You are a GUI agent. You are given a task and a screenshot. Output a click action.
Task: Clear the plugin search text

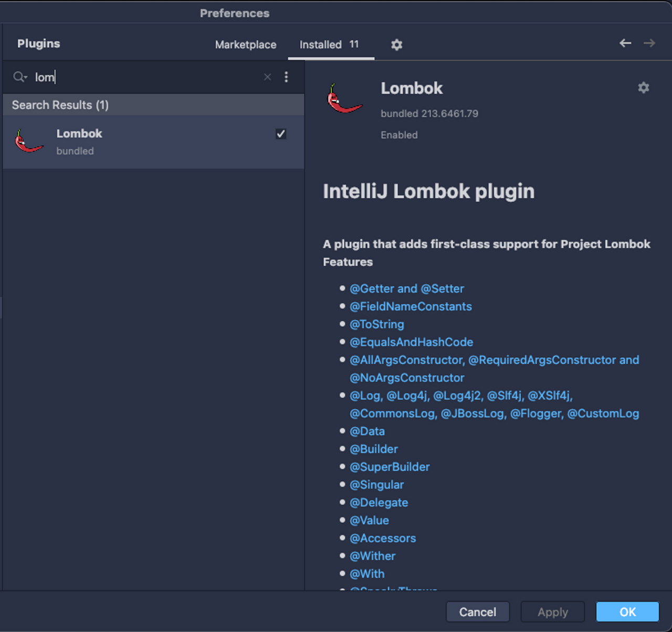click(267, 77)
